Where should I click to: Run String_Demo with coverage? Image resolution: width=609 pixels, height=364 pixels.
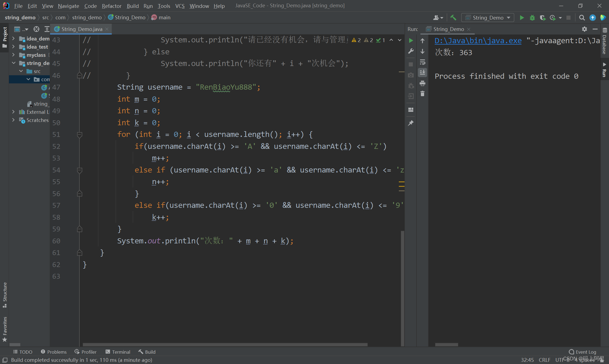pos(542,17)
